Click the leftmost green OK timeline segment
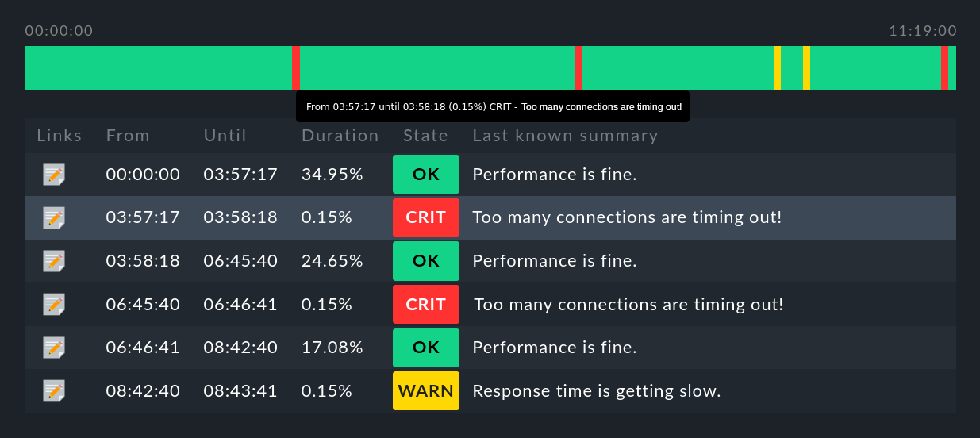Image resolution: width=980 pixels, height=438 pixels. click(x=159, y=68)
